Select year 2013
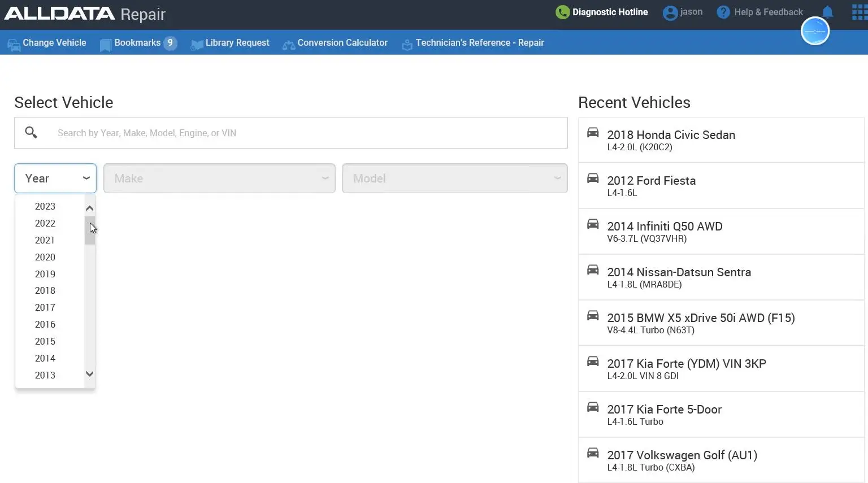 pos(45,375)
